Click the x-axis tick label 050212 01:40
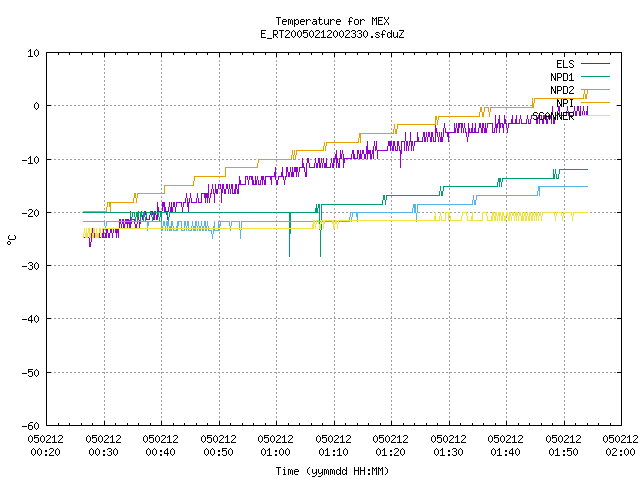Screen dimensions: 640x480 [x=506, y=445]
